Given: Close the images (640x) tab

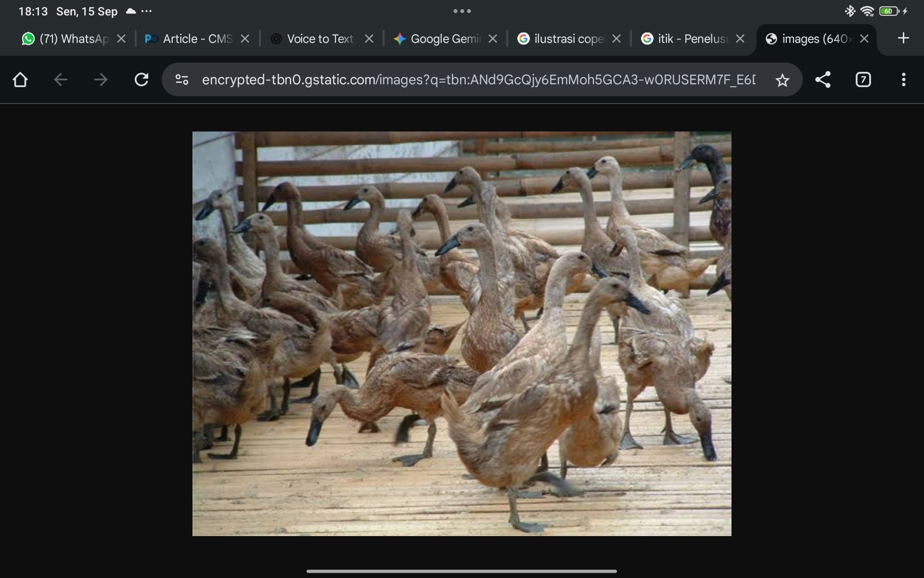Looking at the screenshot, I should 864,39.
